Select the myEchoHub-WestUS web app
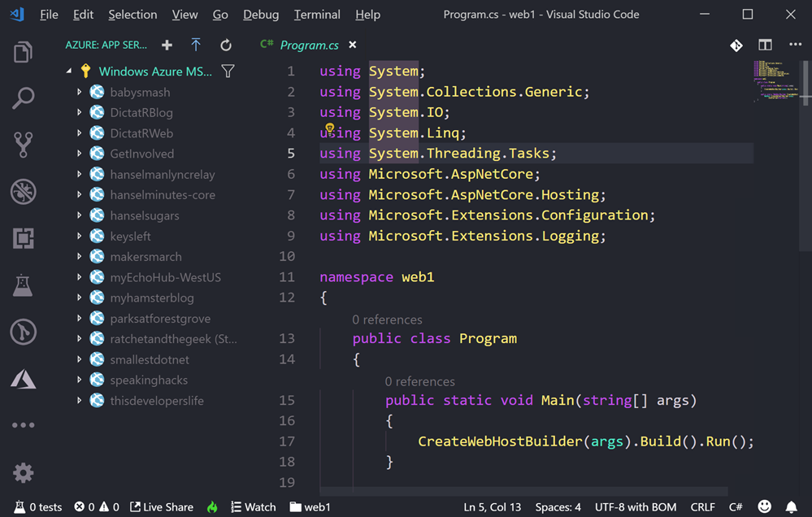 [x=165, y=277]
